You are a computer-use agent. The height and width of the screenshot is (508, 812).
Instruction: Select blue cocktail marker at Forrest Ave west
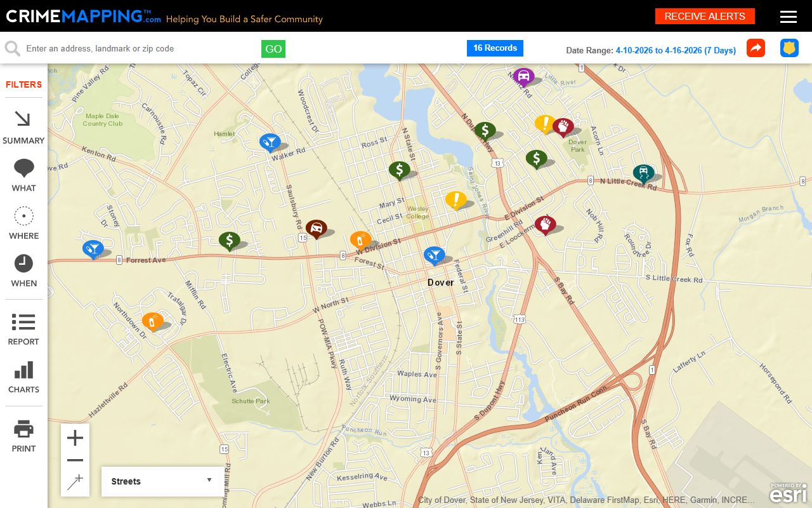click(x=93, y=250)
